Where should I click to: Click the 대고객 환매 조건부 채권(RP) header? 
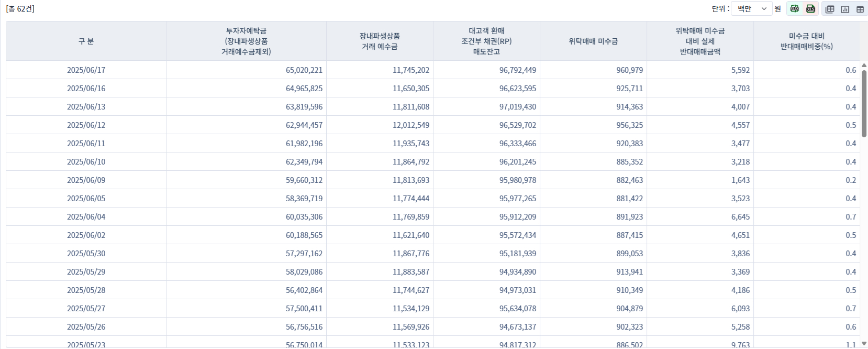486,41
